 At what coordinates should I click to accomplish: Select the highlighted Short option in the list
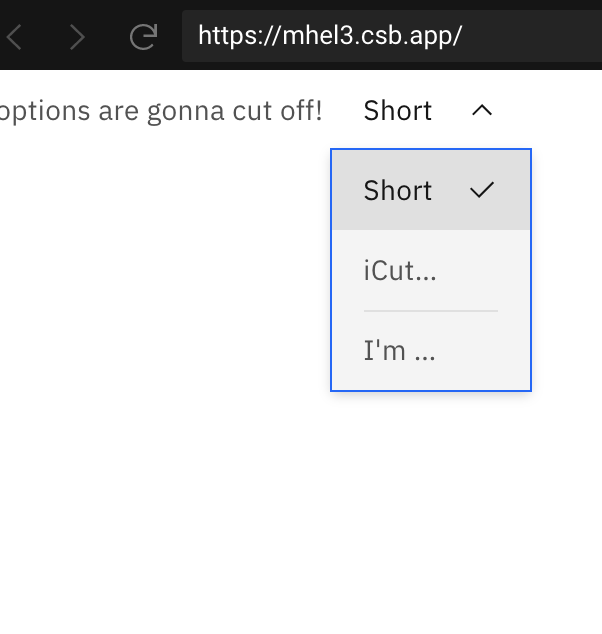click(x=398, y=190)
